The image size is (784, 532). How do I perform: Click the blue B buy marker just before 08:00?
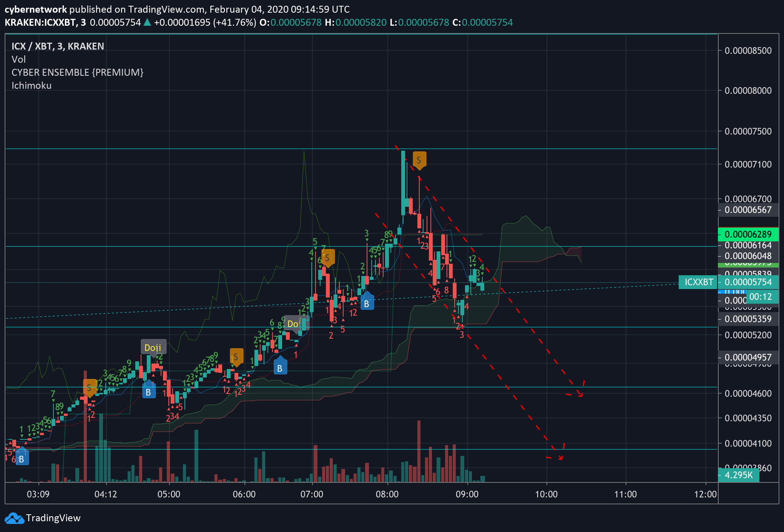coord(367,302)
